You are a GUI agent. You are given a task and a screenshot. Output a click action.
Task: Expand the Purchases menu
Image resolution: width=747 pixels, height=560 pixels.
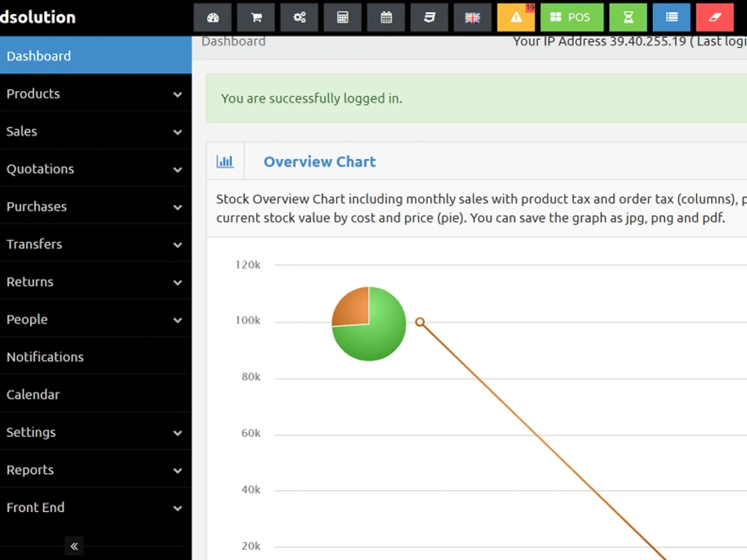point(96,206)
